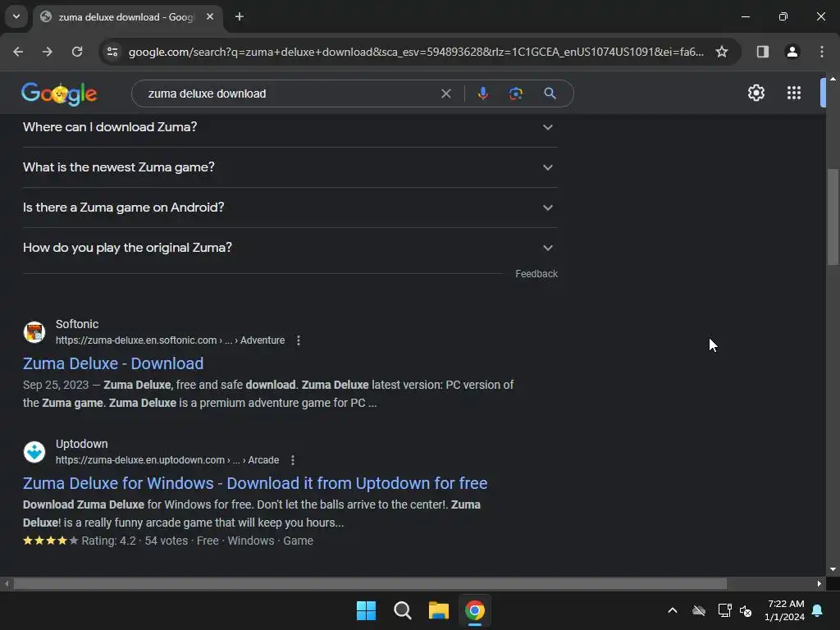Open the Softonic site favicon

[x=34, y=332]
